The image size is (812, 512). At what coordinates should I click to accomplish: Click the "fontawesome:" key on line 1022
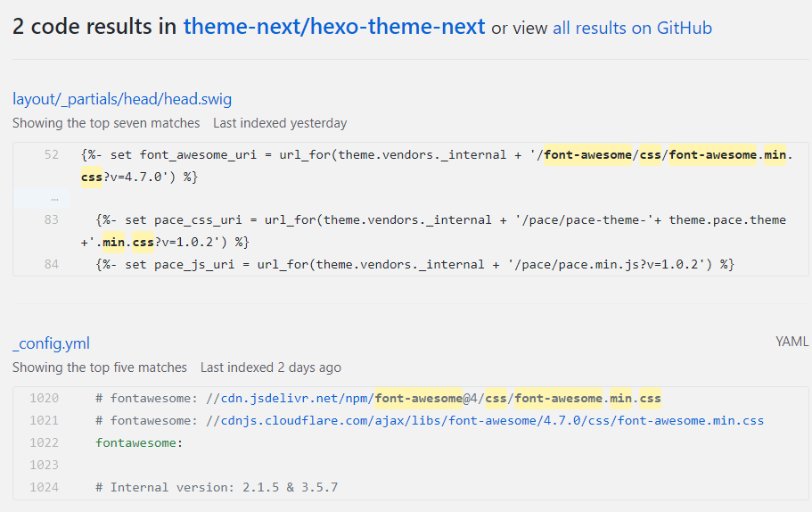(138, 442)
